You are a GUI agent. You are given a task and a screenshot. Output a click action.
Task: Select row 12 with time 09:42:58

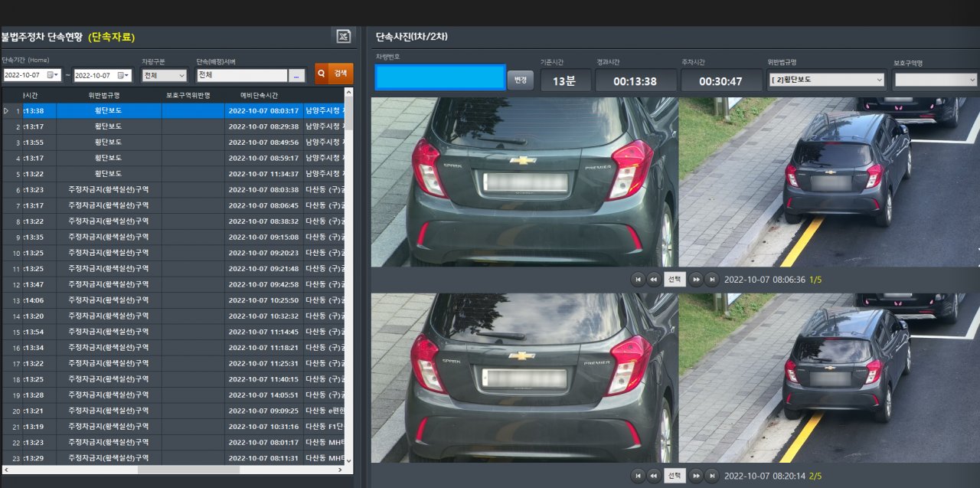click(172, 284)
